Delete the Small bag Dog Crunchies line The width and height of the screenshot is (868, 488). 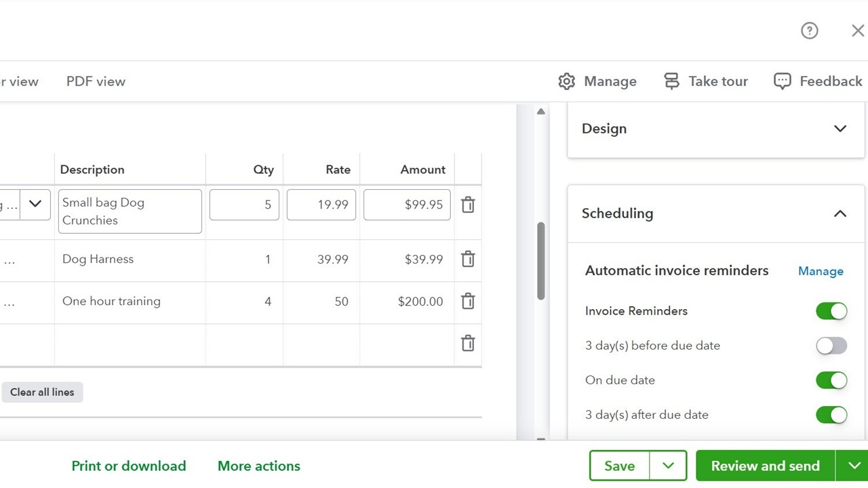[468, 205]
